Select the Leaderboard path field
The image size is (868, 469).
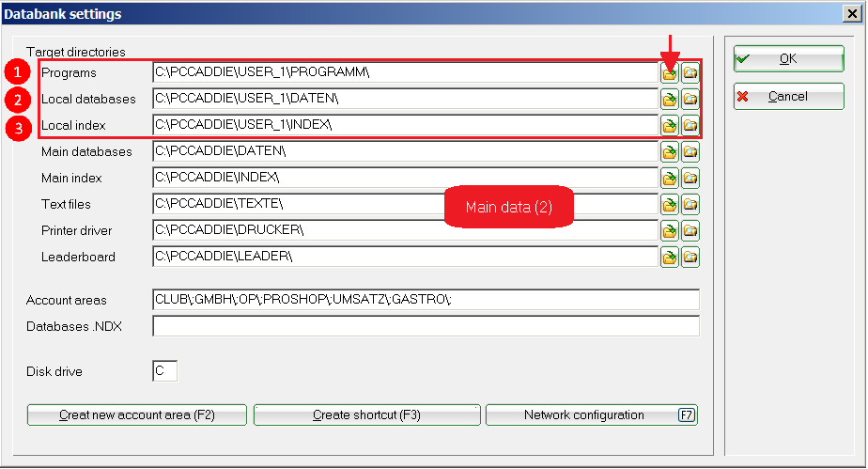pyautogui.click(x=405, y=257)
